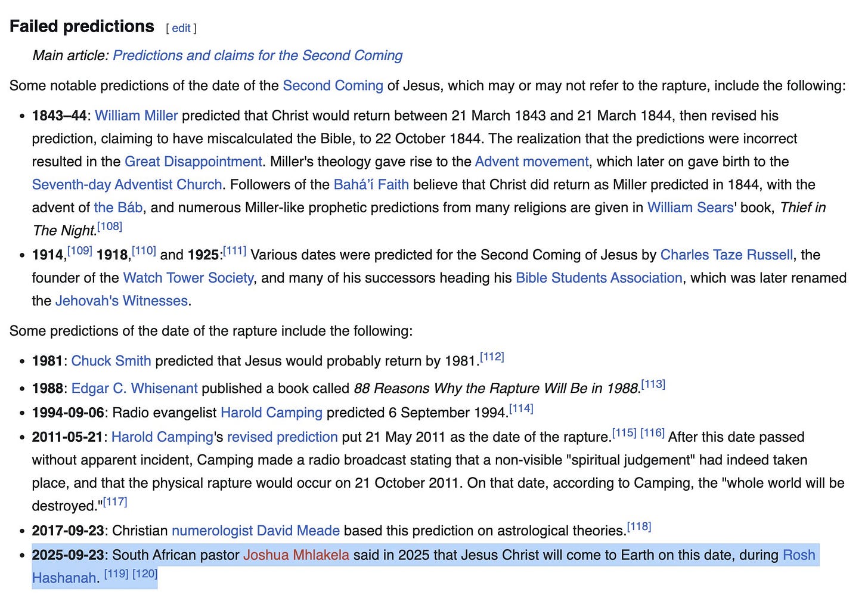Screen dimensions: 868x604
Task: Open the Edgar C. Whisenant link
Action: 134,389
